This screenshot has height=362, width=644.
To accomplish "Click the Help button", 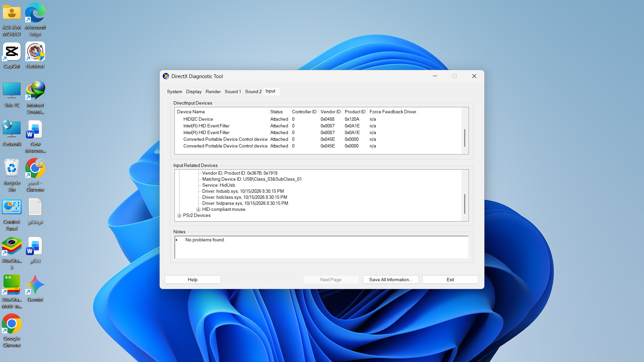I will point(193,280).
